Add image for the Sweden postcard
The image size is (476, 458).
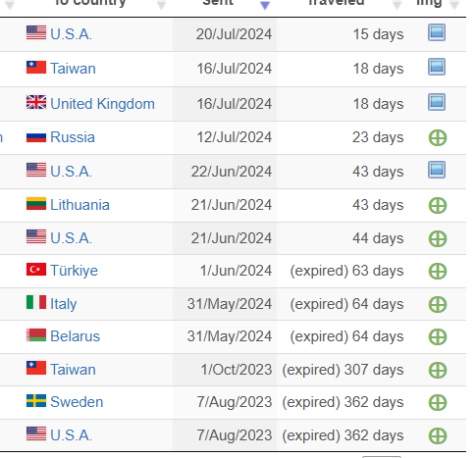(x=438, y=403)
